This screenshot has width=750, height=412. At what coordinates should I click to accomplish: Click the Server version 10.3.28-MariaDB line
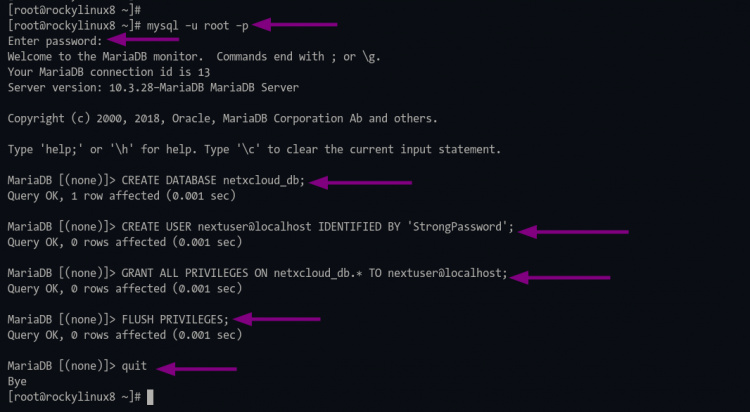tap(151, 87)
